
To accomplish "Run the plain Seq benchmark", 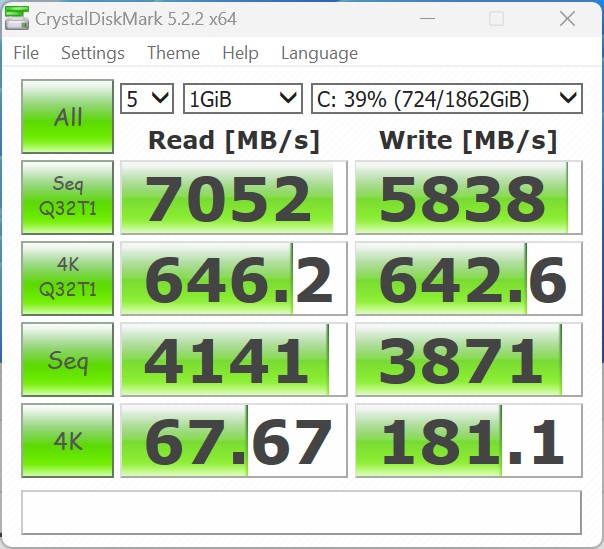I will (x=67, y=359).
